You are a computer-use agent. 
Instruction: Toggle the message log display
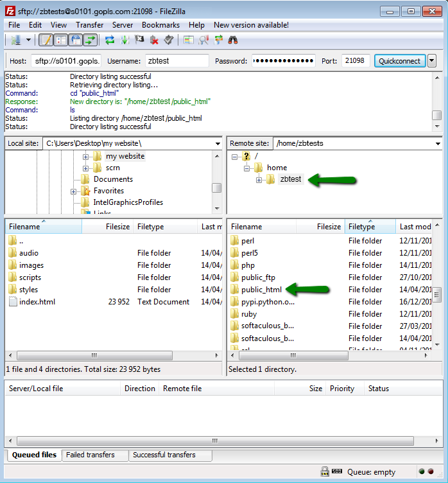point(46,40)
